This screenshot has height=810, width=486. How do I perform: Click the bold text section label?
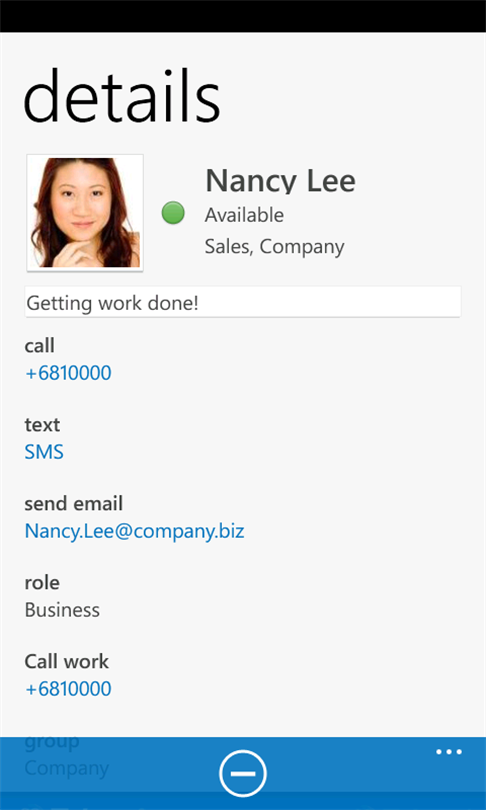click(42, 425)
